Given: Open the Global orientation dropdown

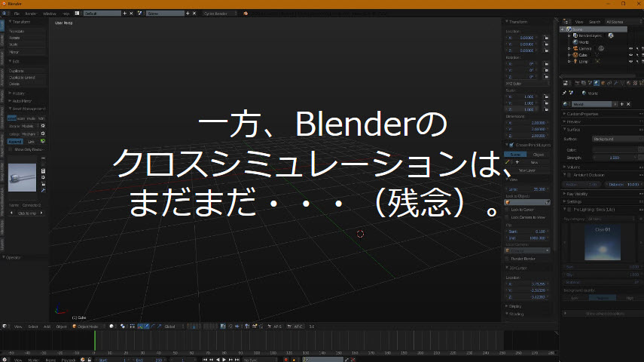Looking at the screenshot, I should pos(174,327).
